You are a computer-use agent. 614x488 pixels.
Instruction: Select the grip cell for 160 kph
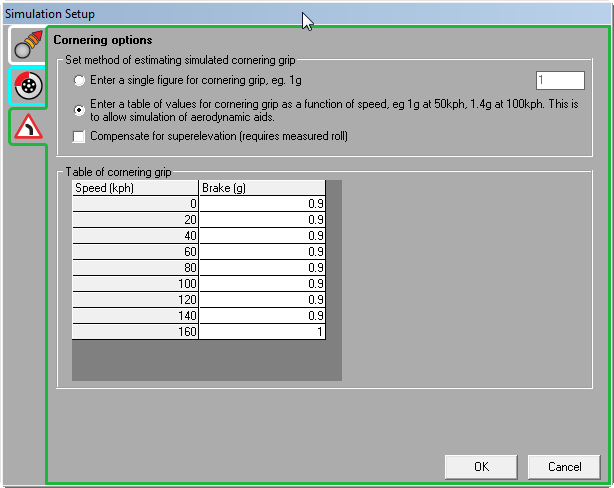(262, 332)
